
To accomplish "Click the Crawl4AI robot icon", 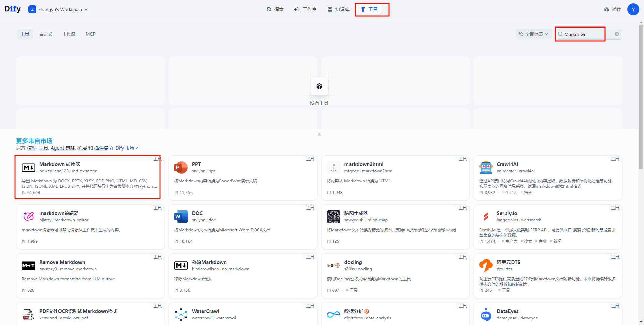I will click(x=486, y=167).
